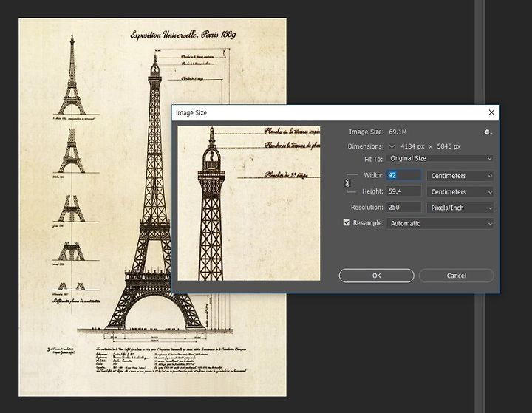Expand the Dimensions unit chevron

pyautogui.click(x=392, y=146)
